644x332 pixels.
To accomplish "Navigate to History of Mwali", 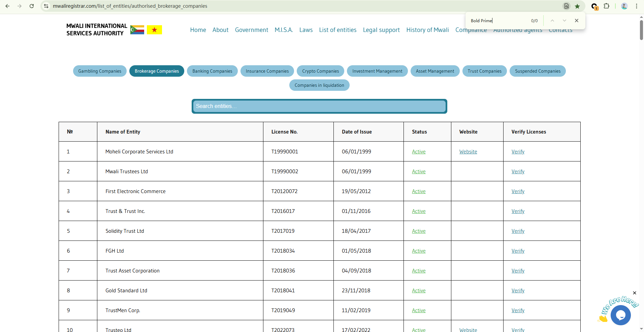I will point(427,30).
